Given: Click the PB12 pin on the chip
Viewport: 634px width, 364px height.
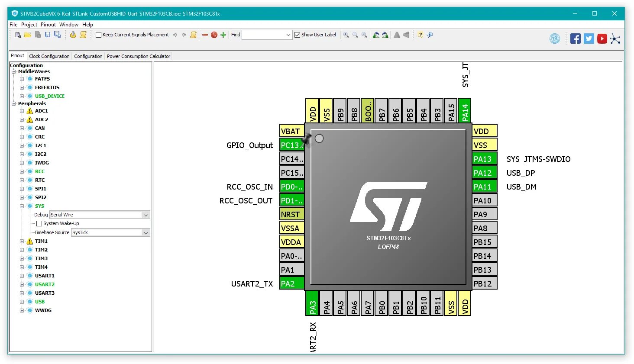Looking at the screenshot, I should pos(485,283).
